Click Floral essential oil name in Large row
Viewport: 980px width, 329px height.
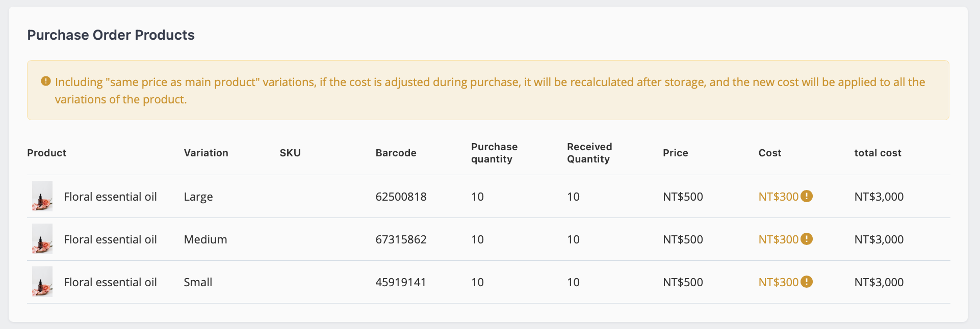point(110,197)
